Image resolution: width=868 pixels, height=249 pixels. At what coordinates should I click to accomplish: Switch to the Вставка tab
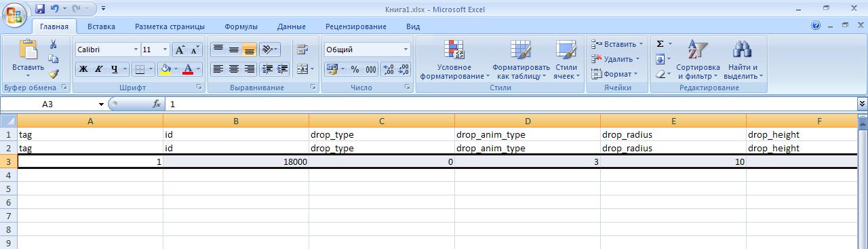click(101, 26)
